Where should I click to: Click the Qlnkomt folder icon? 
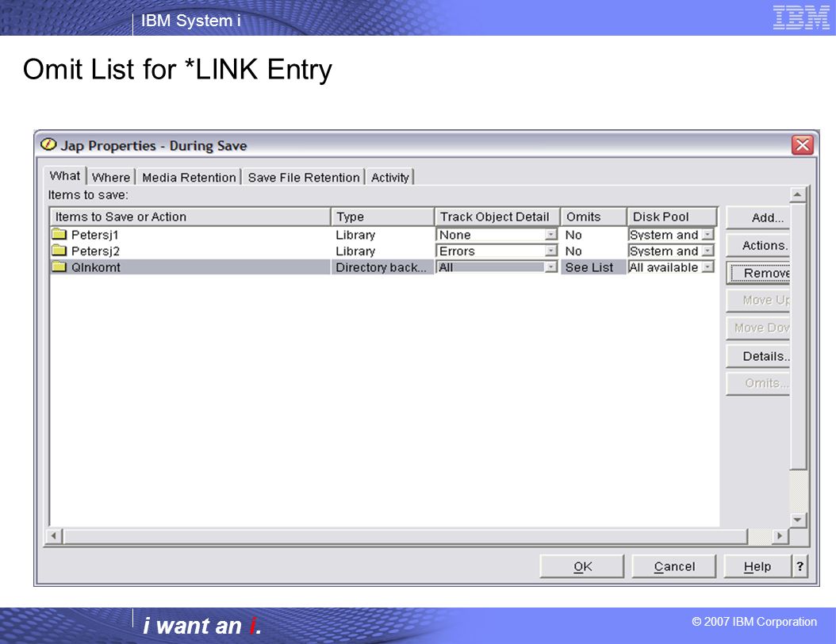59,267
